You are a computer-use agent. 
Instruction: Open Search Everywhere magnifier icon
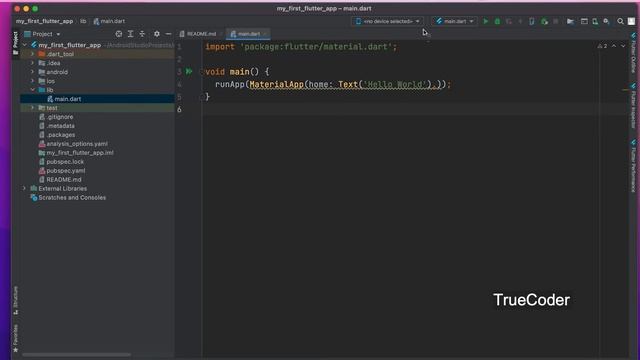coord(620,21)
